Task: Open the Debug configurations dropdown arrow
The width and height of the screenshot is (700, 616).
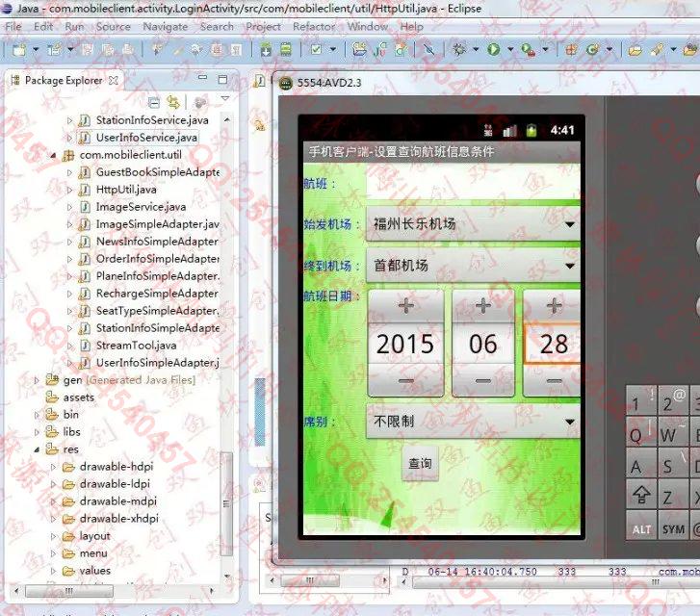Action: [476, 49]
